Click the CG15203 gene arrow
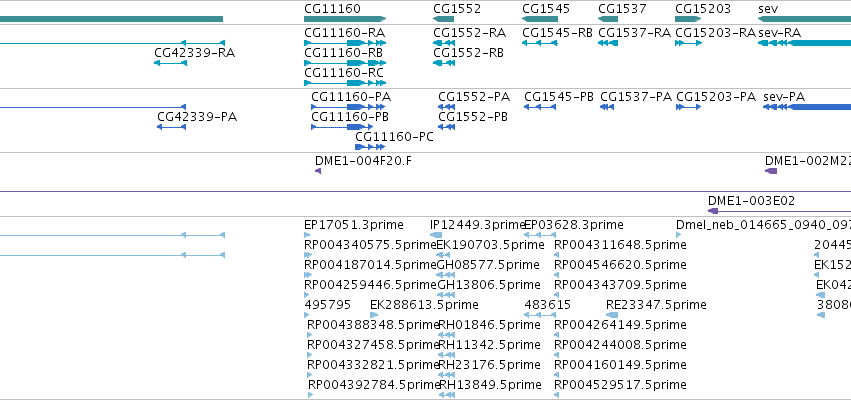The image size is (851, 400). (688, 19)
